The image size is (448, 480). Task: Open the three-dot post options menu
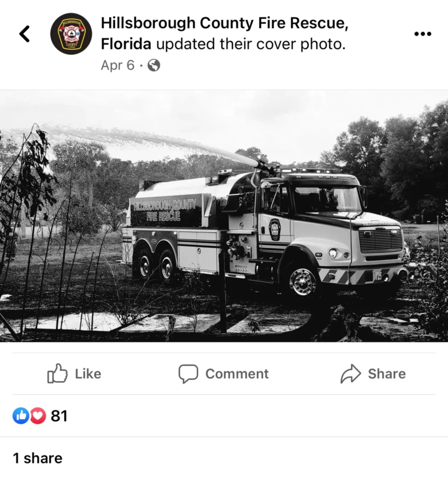tap(423, 34)
